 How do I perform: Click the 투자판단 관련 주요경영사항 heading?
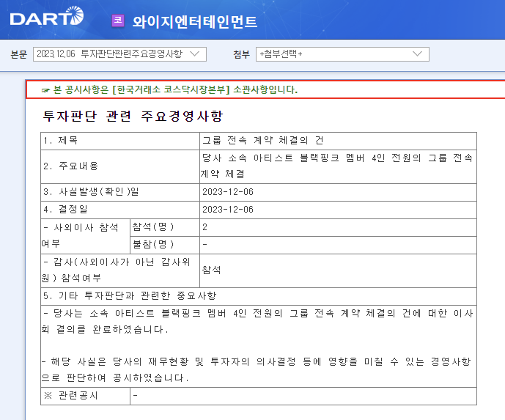coord(133,116)
